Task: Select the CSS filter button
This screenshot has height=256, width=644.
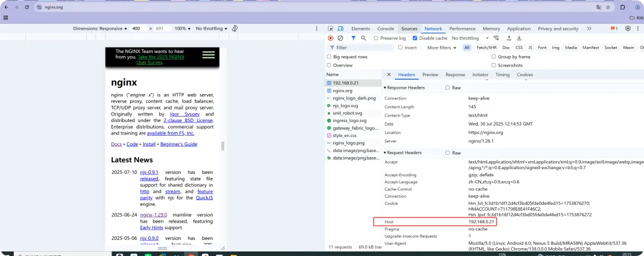Action: click(519, 48)
